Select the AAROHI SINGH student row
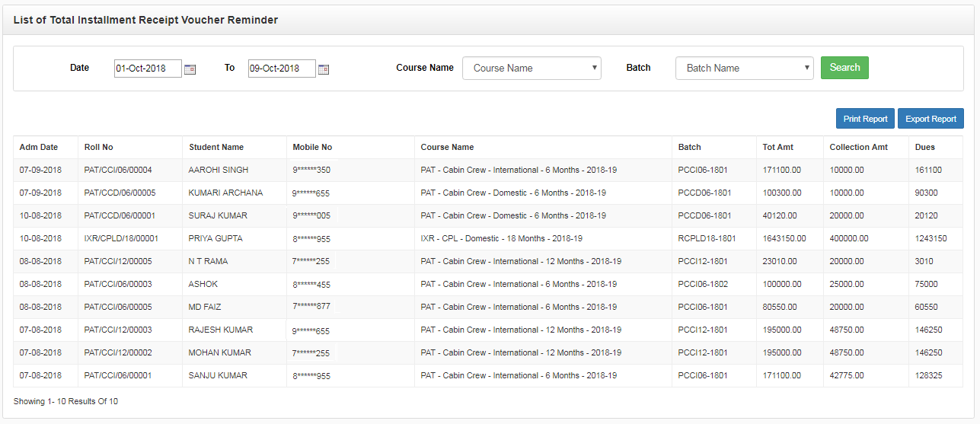 click(488, 170)
